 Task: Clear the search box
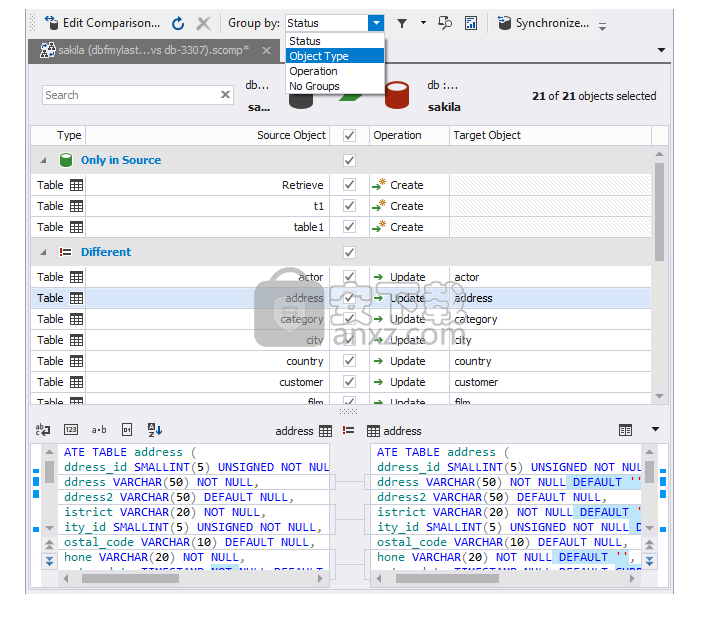pyautogui.click(x=225, y=95)
